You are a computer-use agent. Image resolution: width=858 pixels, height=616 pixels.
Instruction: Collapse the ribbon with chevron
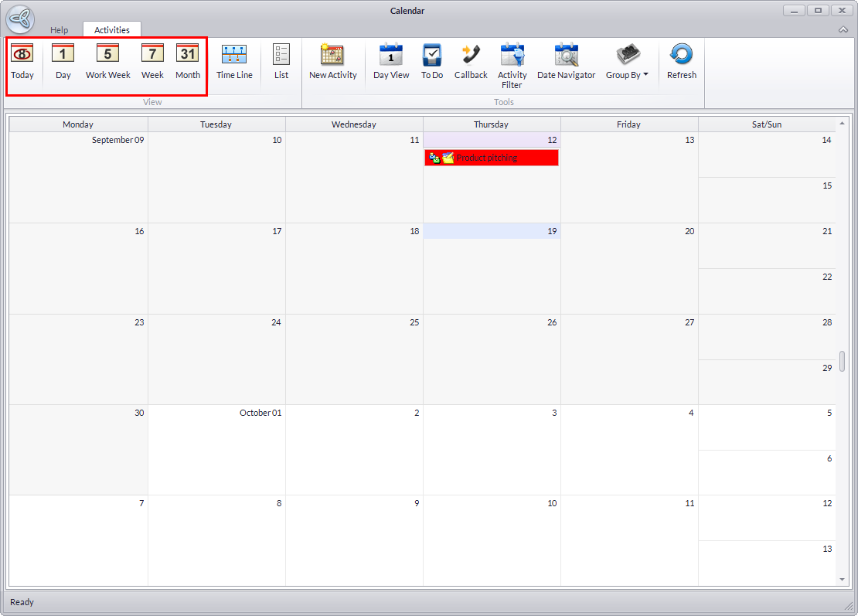click(843, 29)
